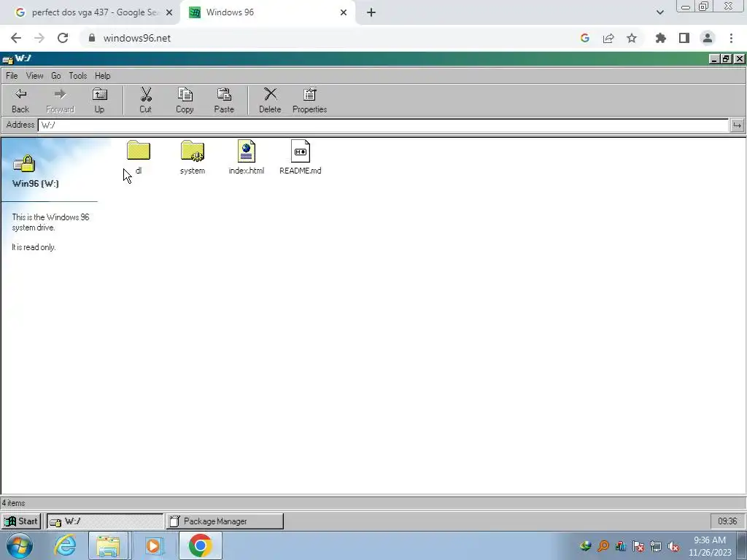Open Properties from the toolbar

[x=309, y=101]
